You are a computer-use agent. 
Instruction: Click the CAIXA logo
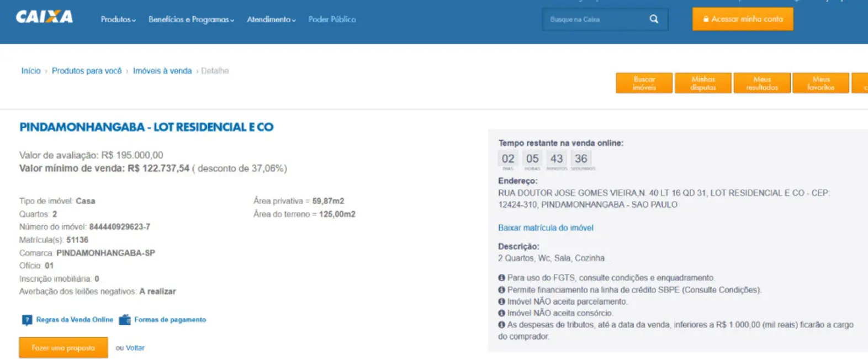(x=44, y=17)
